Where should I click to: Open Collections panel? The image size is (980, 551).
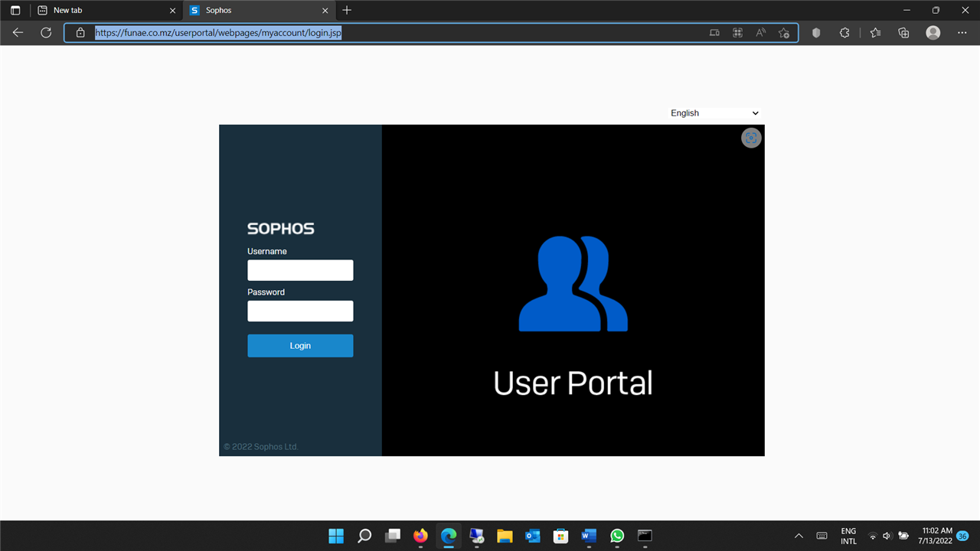coord(903,33)
